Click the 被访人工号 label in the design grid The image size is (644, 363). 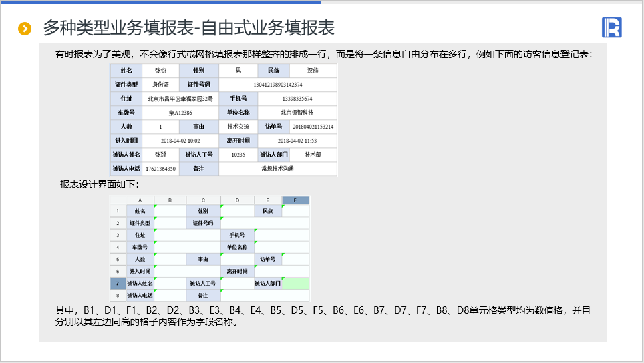tap(203, 284)
